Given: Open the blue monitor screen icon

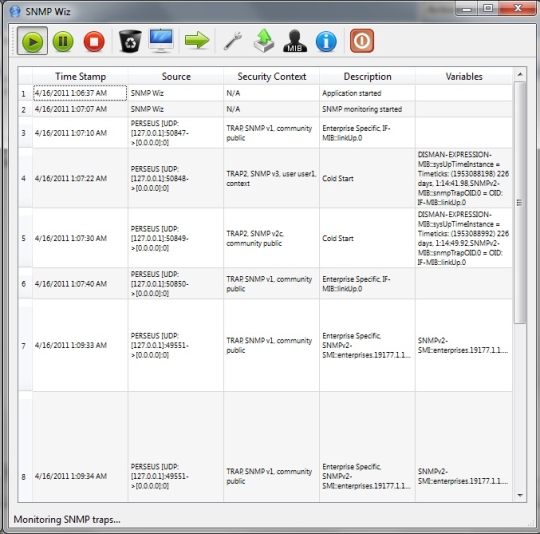Looking at the screenshot, I should coord(161,41).
